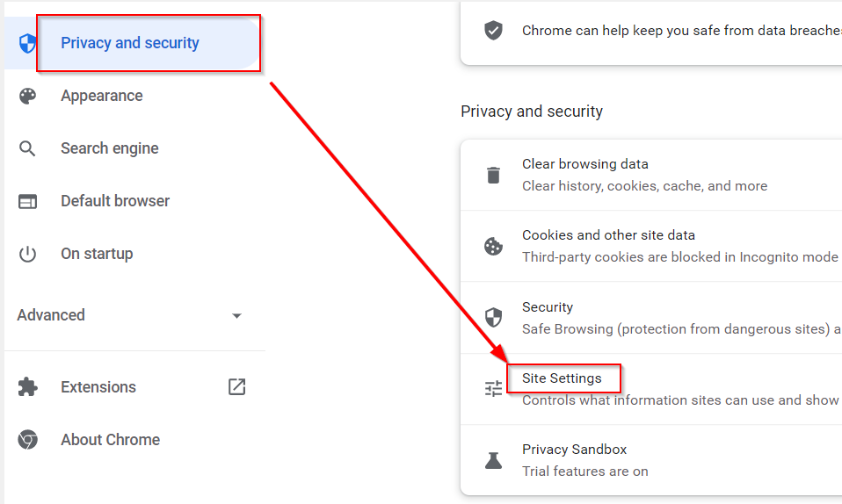Click the trash can icon for Clear browsing data
This screenshot has width=842, height=504.
[493, 175]
